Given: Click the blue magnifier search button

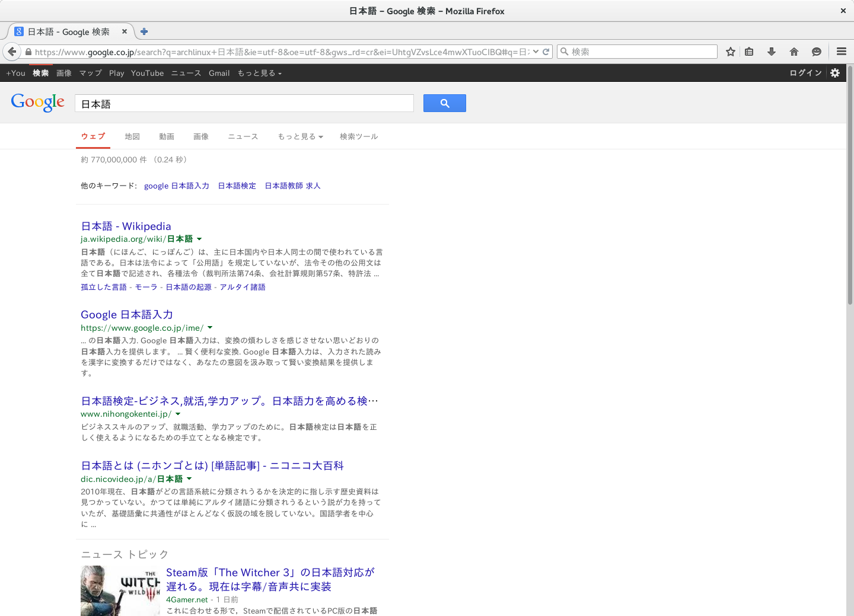Looking at the screenshot, I should coord(445,103).
